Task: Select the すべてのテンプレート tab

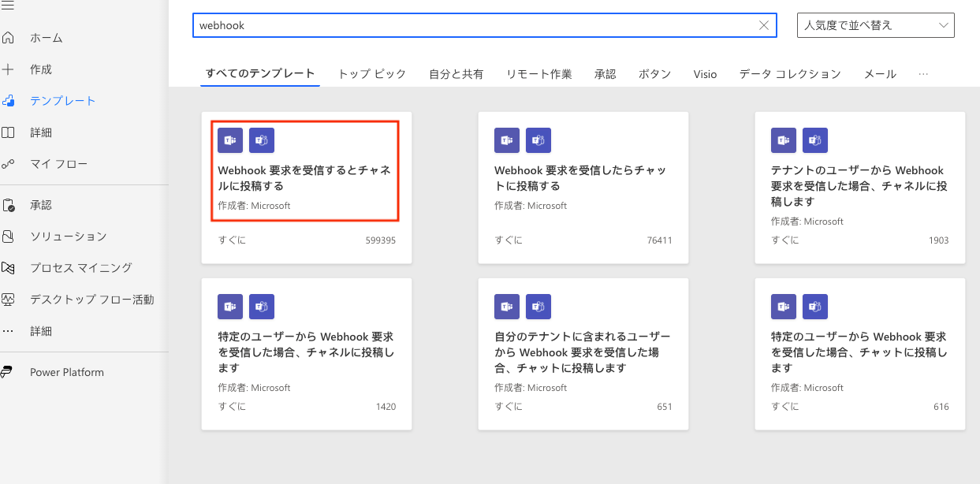Action: 259,73
